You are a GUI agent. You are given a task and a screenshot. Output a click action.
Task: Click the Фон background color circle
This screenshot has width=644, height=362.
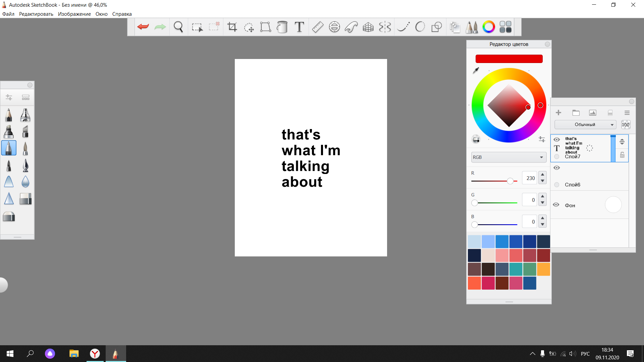[613, 205]
